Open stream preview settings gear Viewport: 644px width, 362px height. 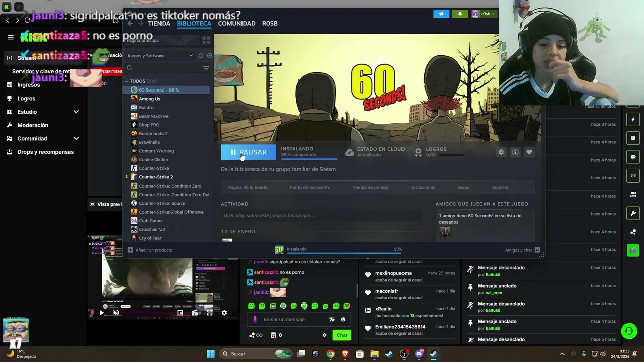(224, 313)
